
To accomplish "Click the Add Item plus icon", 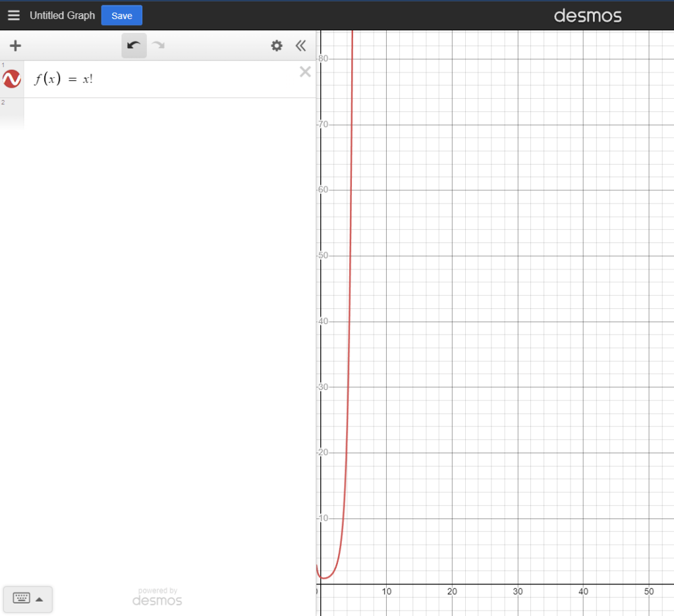I will point(15,45).
